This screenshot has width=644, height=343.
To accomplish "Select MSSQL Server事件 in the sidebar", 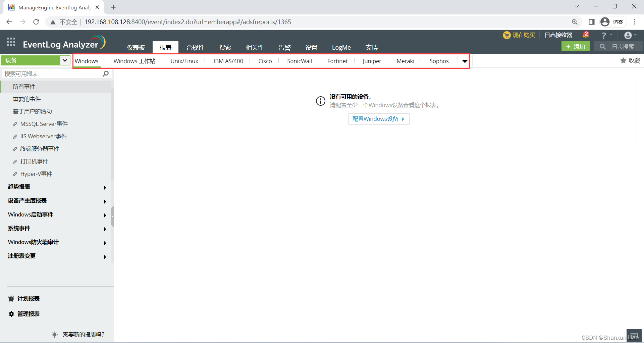I will click(x=44, y=124).
